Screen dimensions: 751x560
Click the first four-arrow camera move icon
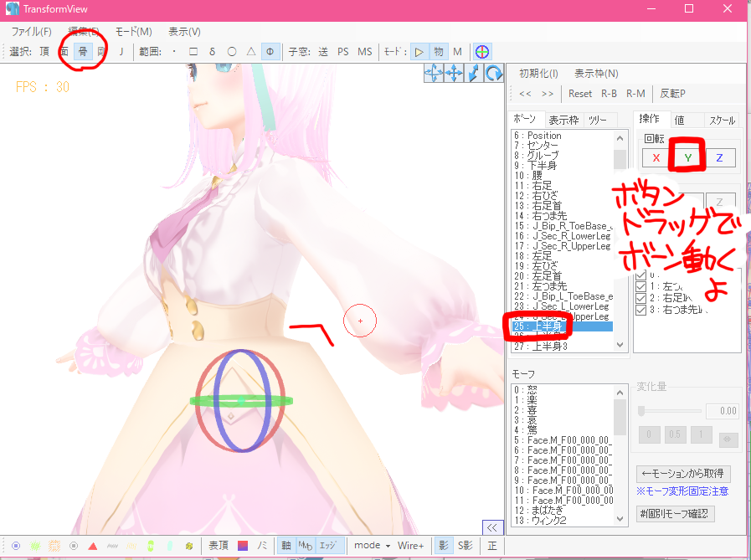[434, 74]
